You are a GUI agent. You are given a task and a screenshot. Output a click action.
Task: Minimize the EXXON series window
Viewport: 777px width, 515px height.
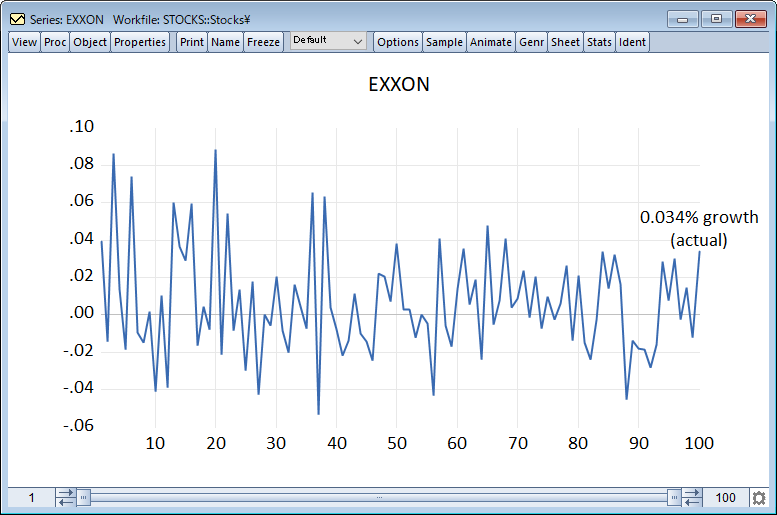pyautogui.click(x=682, y=19)
